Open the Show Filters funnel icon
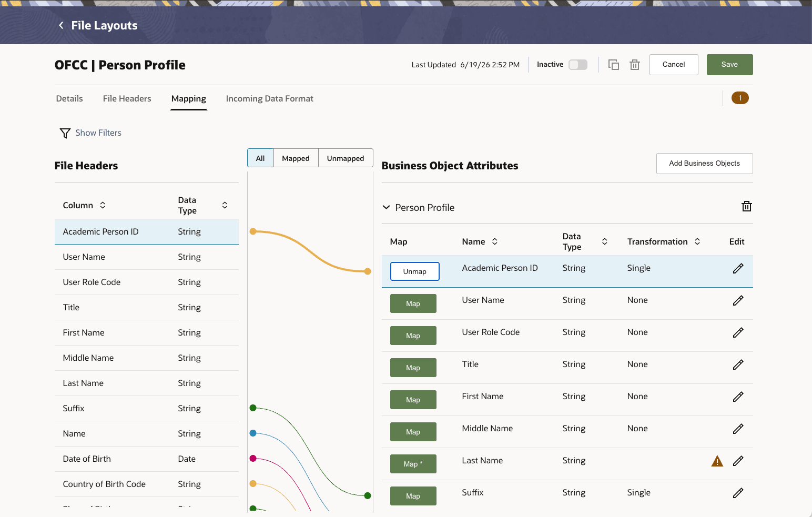Viewport: 812px width, 517px height. pyautogui.click(x=65, y=133)
